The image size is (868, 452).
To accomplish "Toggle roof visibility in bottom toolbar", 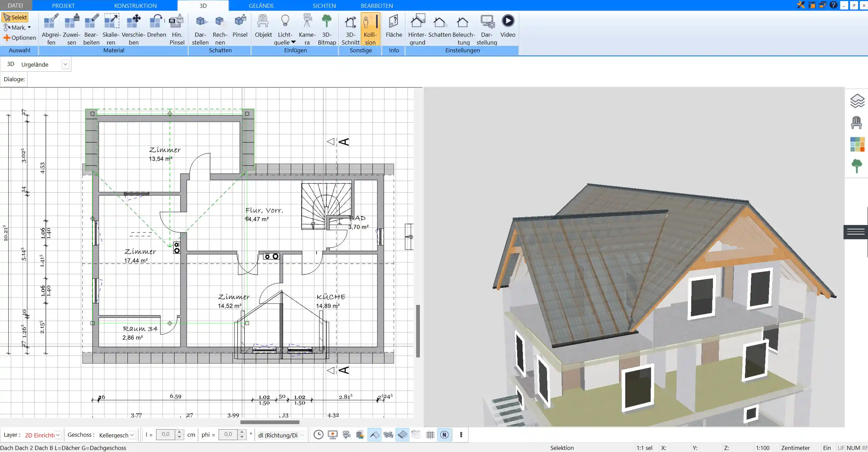I will [x=374, y=435].
